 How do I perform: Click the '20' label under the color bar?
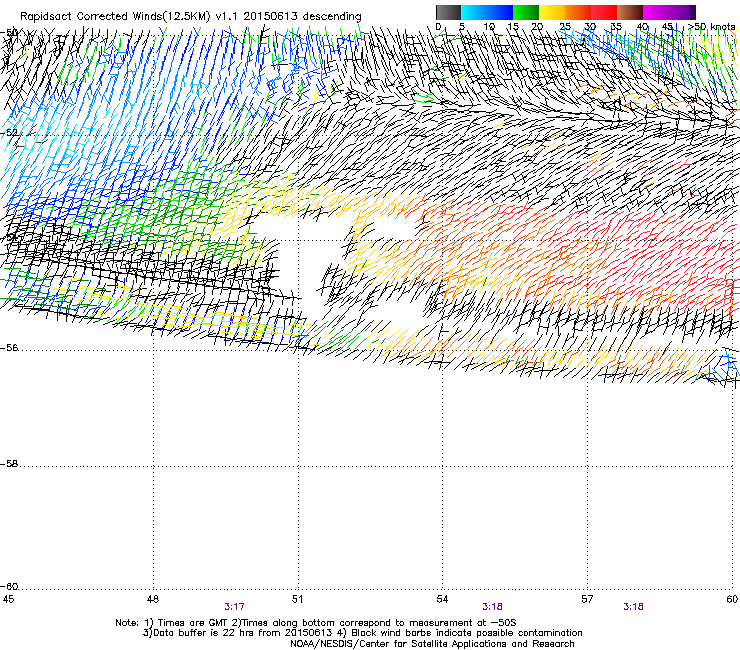(537, 26)
